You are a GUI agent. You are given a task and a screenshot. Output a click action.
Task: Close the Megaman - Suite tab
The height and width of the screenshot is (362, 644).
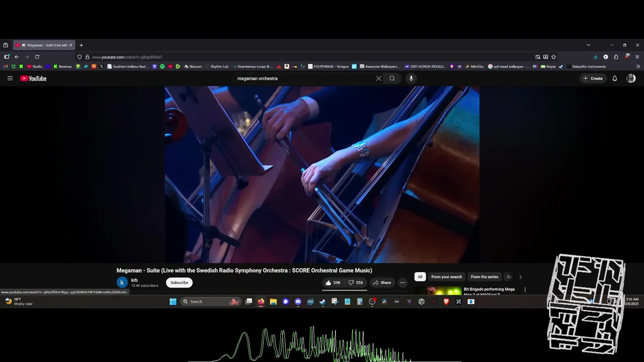coord(70,45)
